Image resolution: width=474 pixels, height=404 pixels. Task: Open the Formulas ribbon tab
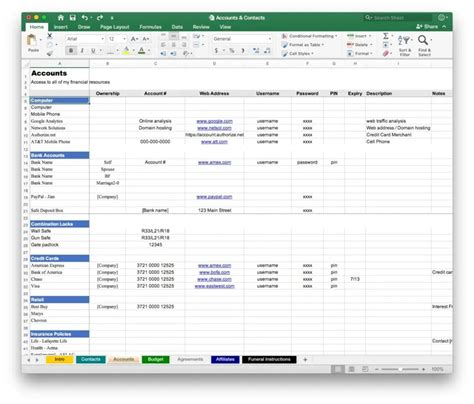pos(150,27)
